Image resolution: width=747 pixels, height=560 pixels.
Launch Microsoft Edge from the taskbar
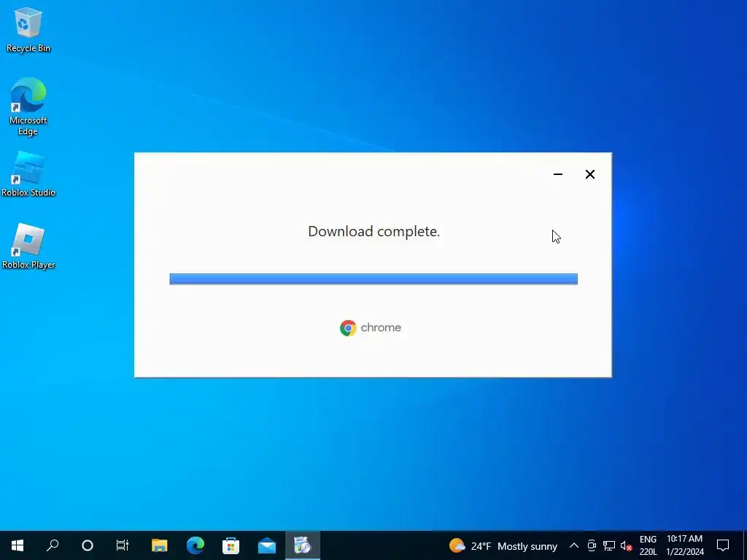pos(196,545)
